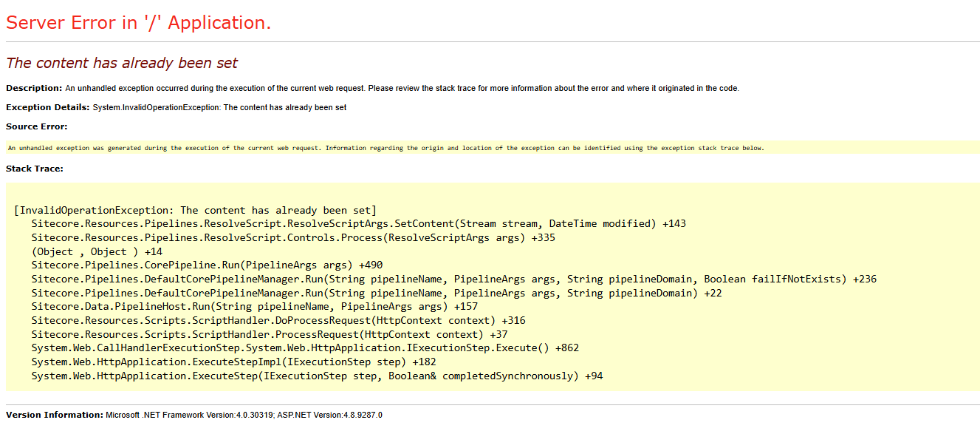The width and height of the screenshot is (980, 434).
Task: Click the red 'Server Error in '/' Application.' heading
Action: coord(140,22)
